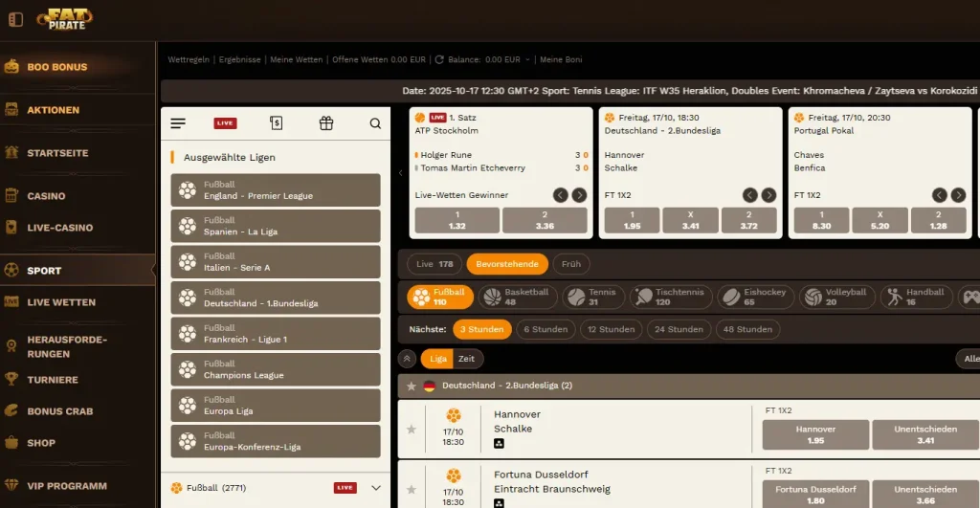Open Offene Wetten link

379,59
